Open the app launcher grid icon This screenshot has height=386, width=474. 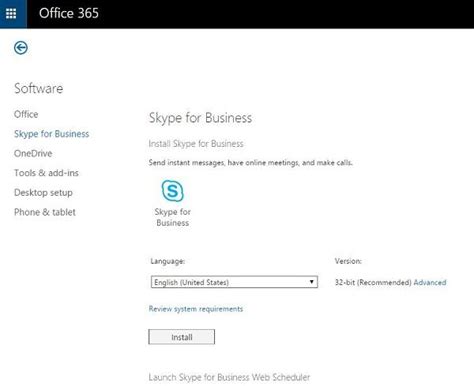pyautogui.click(x=11, y=14)
